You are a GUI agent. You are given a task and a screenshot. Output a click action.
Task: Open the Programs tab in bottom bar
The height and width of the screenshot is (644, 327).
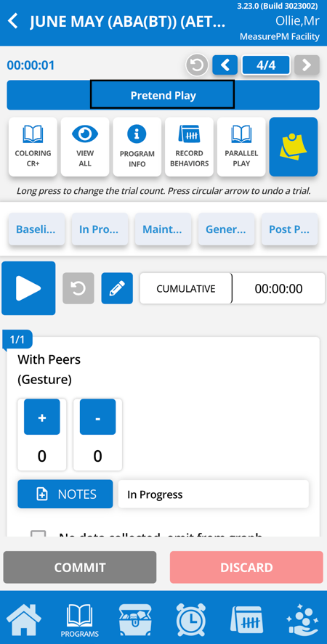pos(80,620)
